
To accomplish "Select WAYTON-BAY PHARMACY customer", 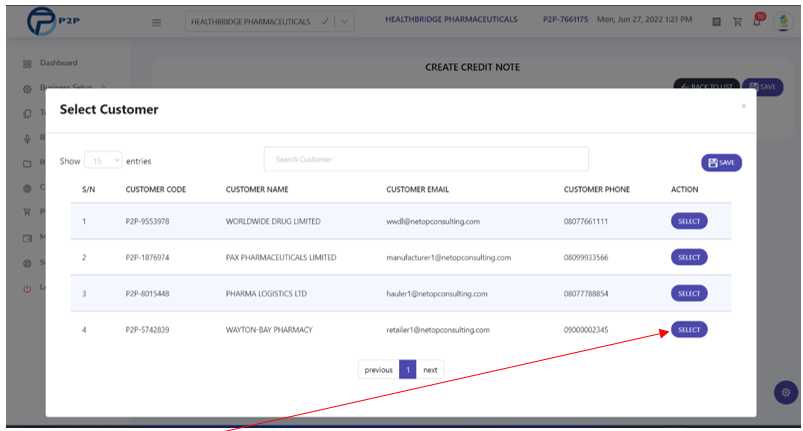I will click(x=689, y=330).
